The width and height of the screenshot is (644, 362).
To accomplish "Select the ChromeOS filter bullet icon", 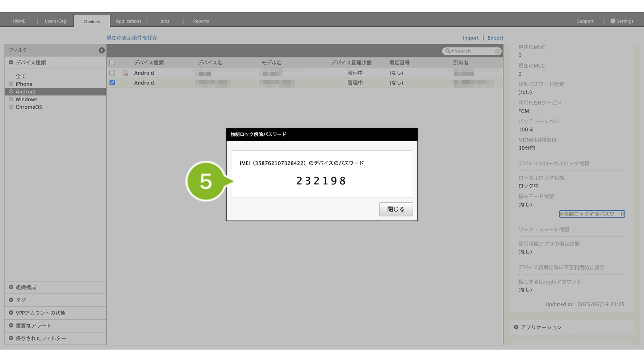I will coord(11,107).
